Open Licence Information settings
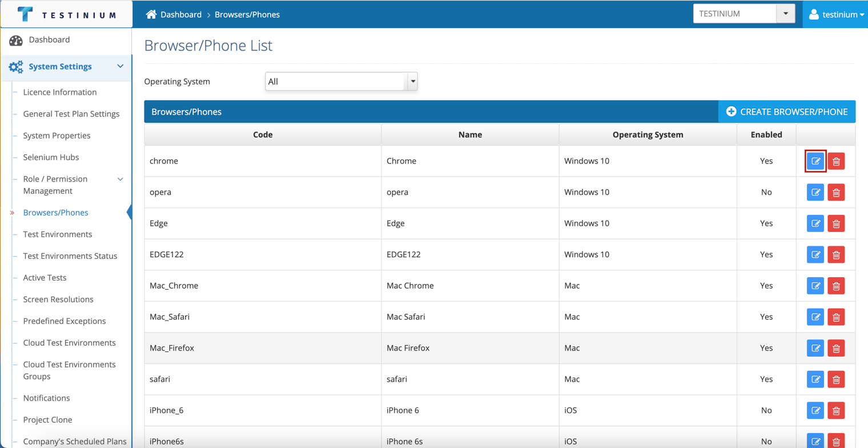 click(x=60, y=92)
